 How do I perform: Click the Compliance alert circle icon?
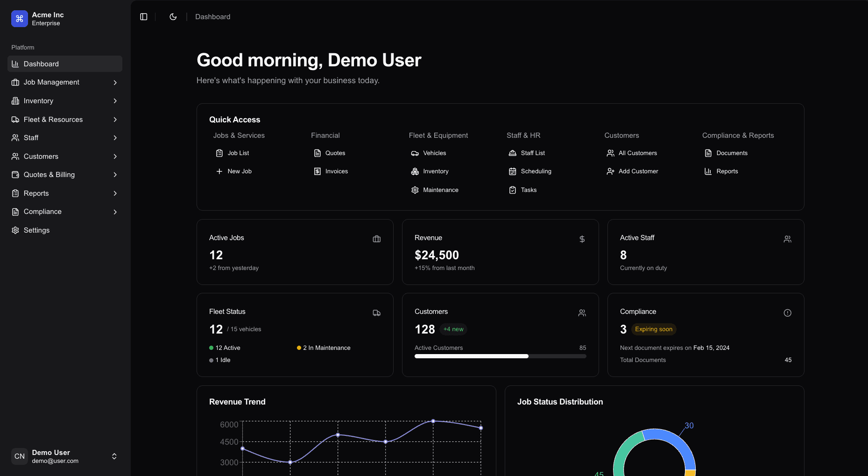click(x=788, y=313)
